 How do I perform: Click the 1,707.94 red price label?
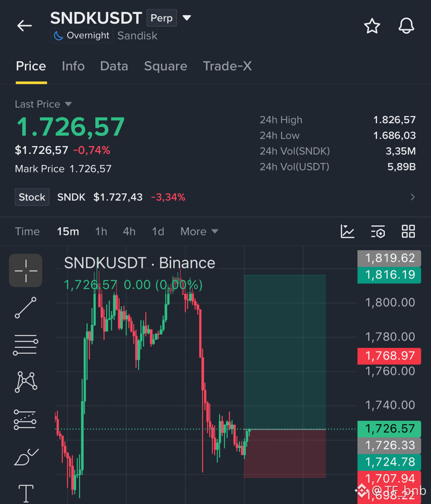[389, 479]
